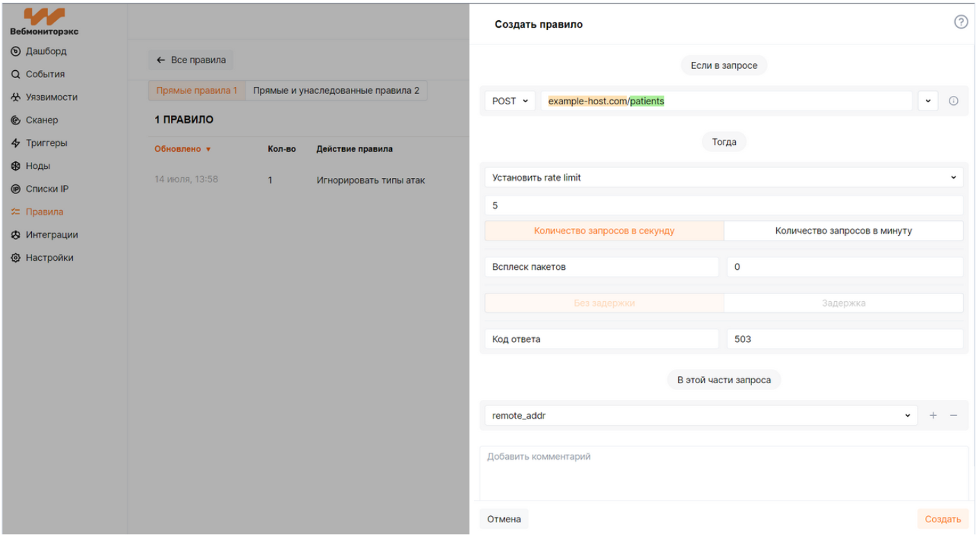Select 'Количество запросов в минуту' option
Image resolution: width=980 pixels, height=539 pixels.
click(x=843, y=231)
